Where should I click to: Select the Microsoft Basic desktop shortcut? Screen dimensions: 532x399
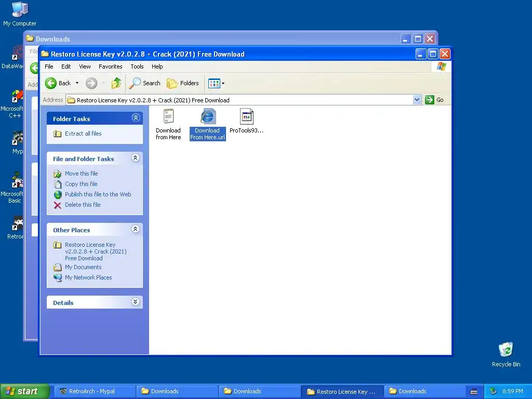click(12, 188)
